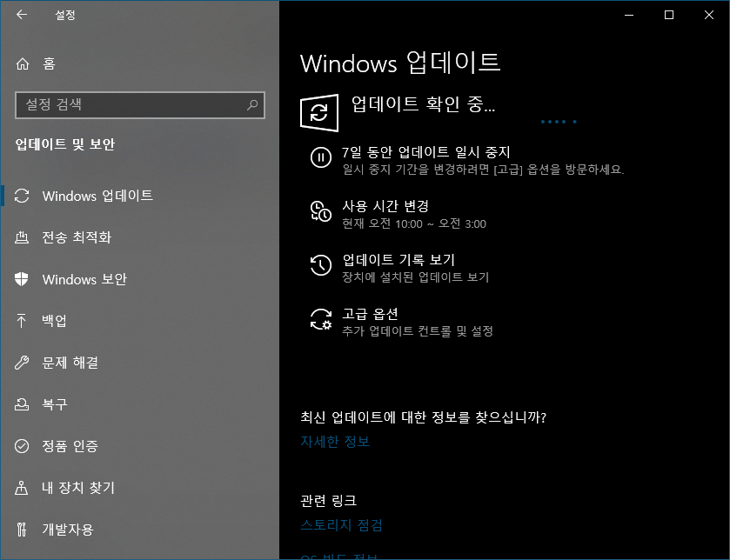Screen dimensions: 730x560
Task: Open the 스토리지 점검 link
Action: pyautogui.click(x=342, y=525)
